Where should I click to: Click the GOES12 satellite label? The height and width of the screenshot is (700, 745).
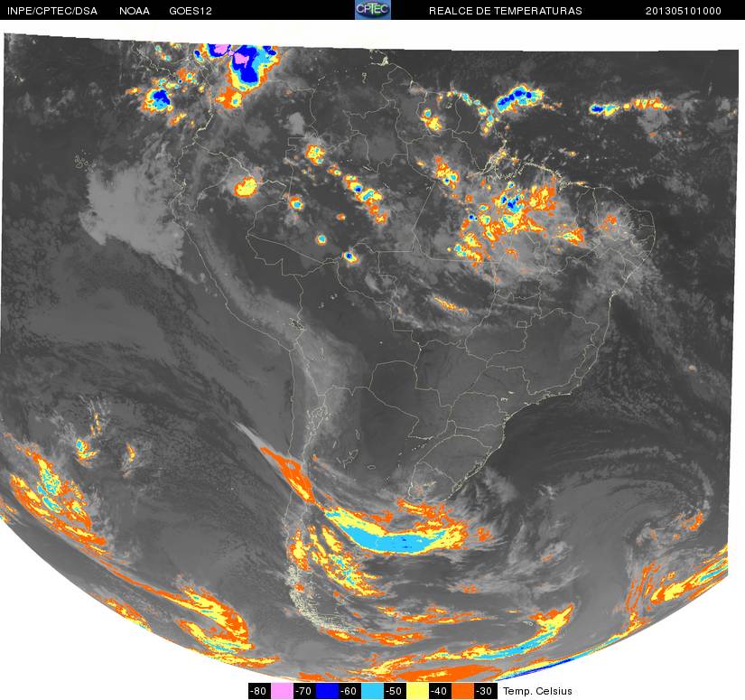(x=191, y=11)
